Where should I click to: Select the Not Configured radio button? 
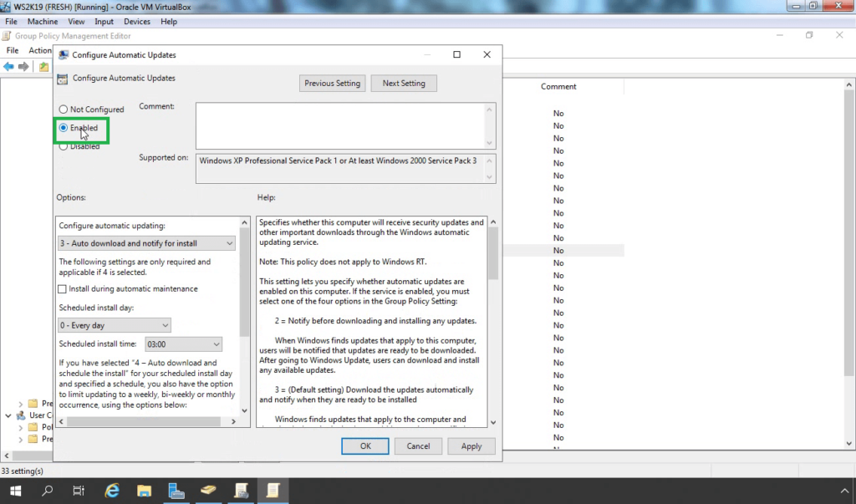[64, 109]
